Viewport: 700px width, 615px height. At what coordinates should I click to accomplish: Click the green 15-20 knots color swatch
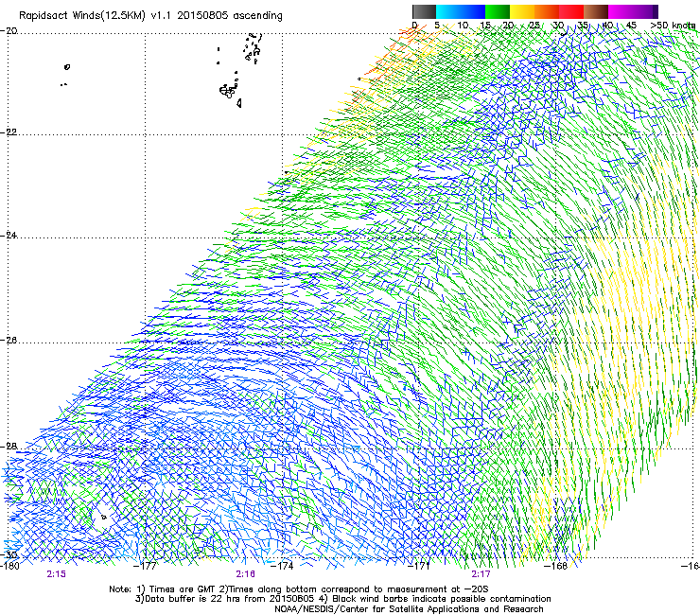pos(498,11)
